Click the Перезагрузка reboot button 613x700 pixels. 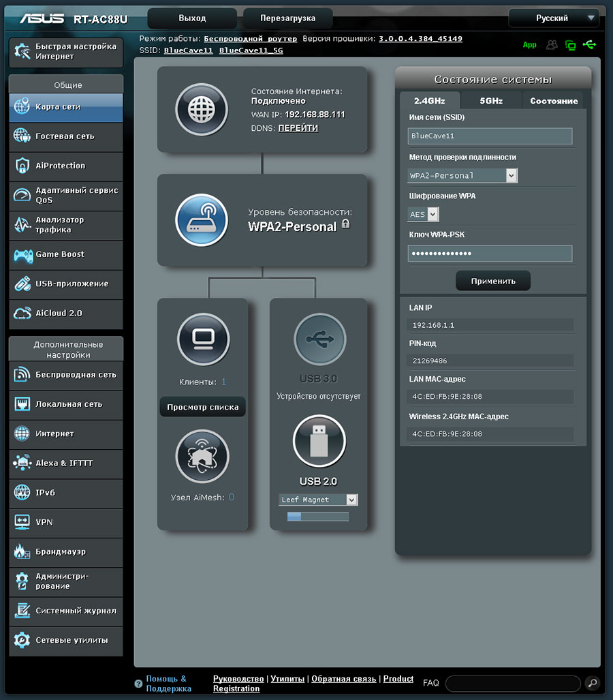287,18
